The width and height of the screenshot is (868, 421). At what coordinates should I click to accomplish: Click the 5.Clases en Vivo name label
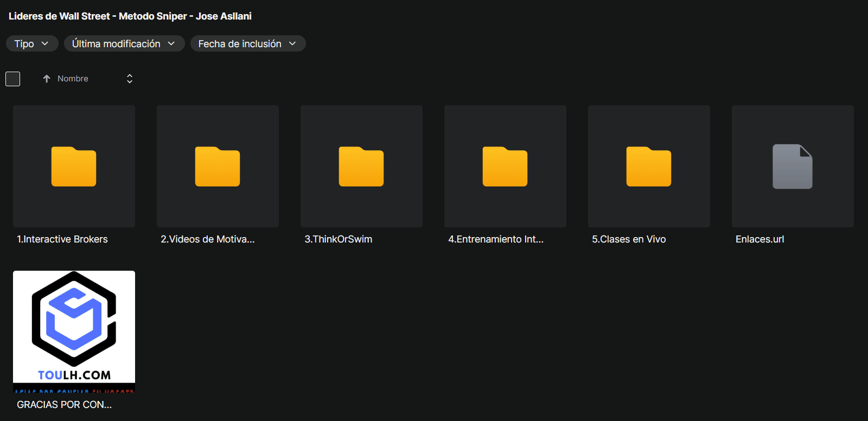[629, 239]
